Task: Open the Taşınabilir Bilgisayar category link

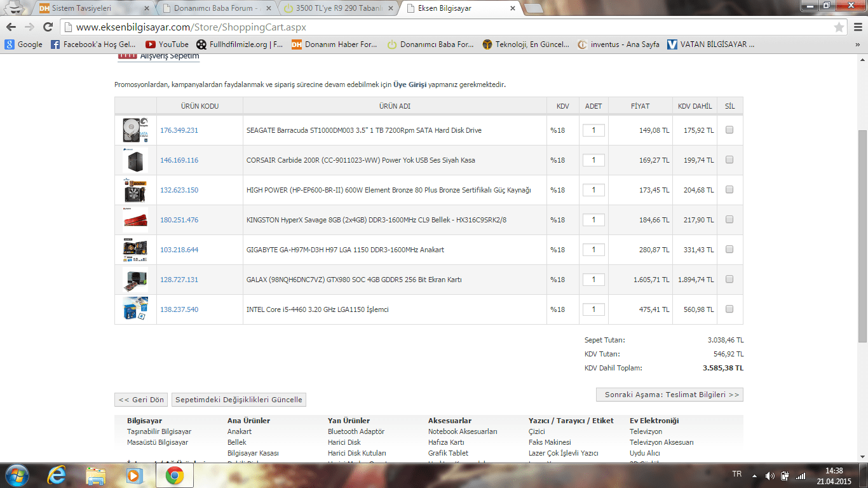Action: (x=159, y=431)
